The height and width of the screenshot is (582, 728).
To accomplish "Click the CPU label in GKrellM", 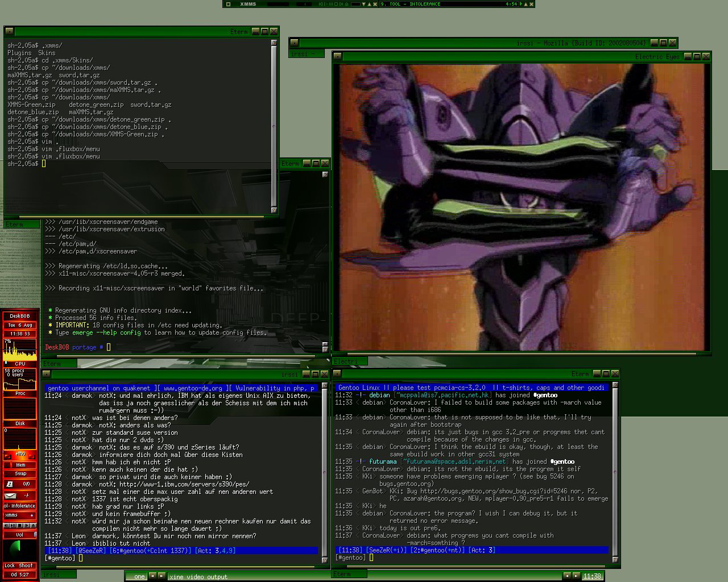I will pyautogui.click(x=20, y=364).
